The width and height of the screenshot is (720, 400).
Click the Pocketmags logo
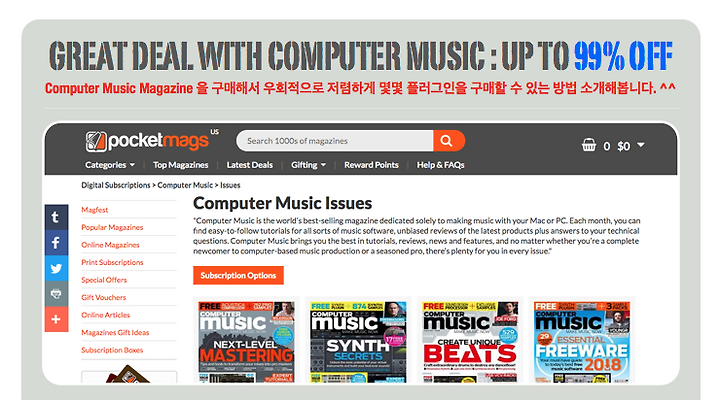click(x=147, y=141)
